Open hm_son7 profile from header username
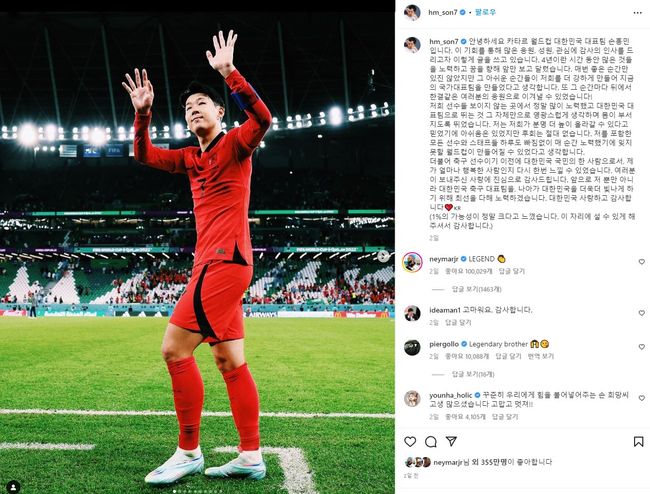The image size is (650, 494). [x=443, y=12]
